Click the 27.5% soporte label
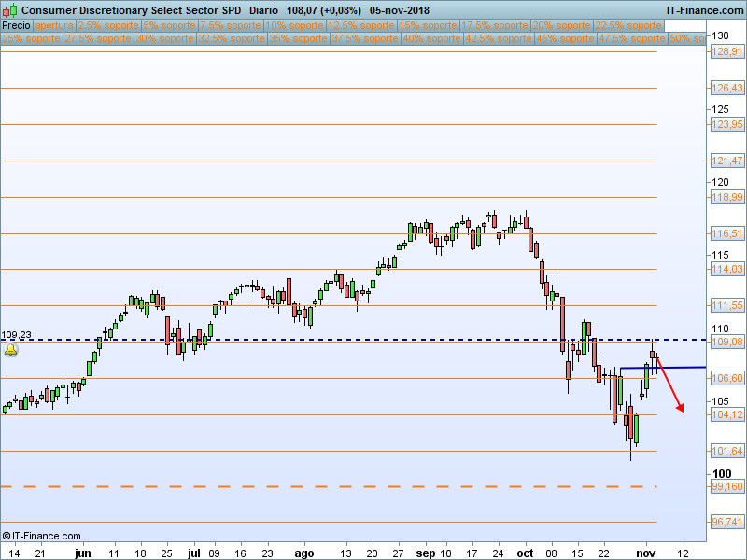 tap(98, 38)
